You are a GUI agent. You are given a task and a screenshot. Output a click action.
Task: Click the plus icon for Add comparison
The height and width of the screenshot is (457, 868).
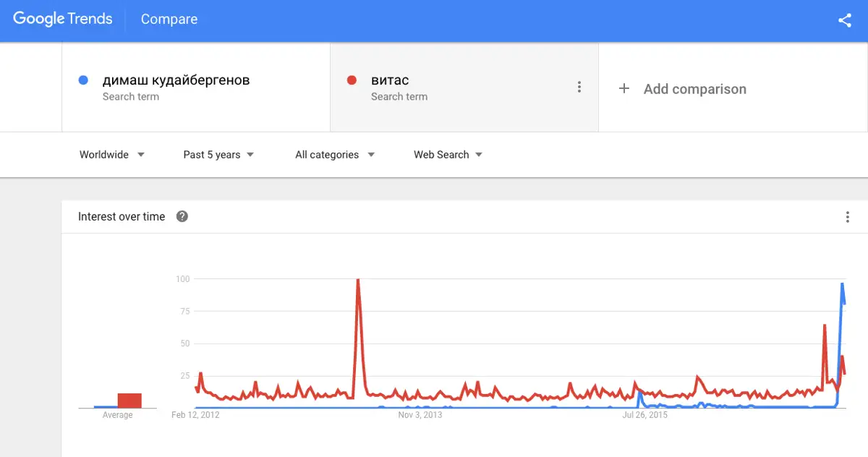(x=624, y=89)
